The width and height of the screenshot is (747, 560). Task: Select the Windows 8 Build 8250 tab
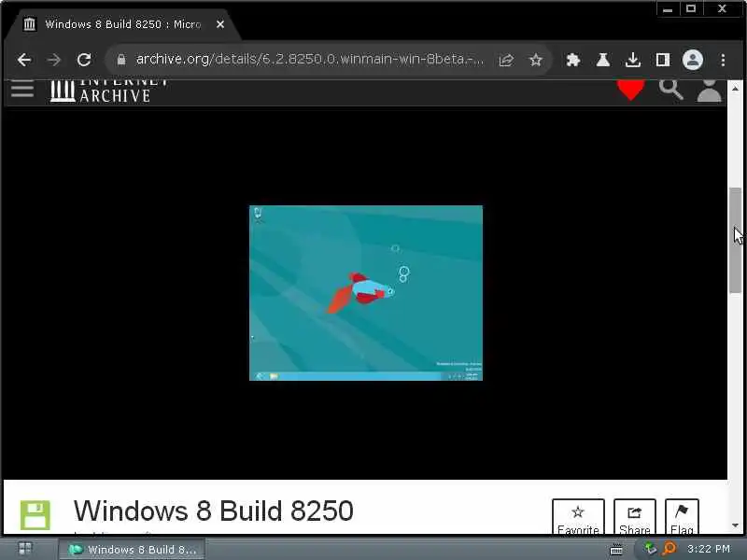coord(124,24)
